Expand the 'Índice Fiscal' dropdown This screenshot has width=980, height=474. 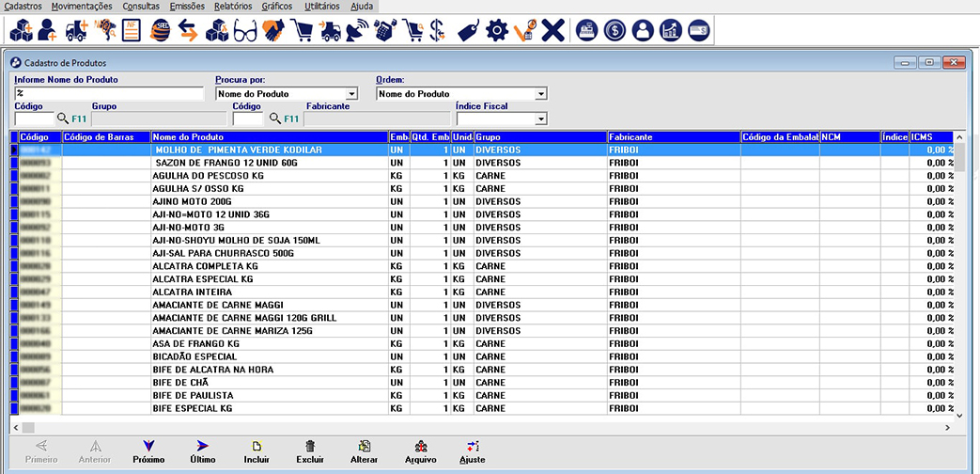541,119
